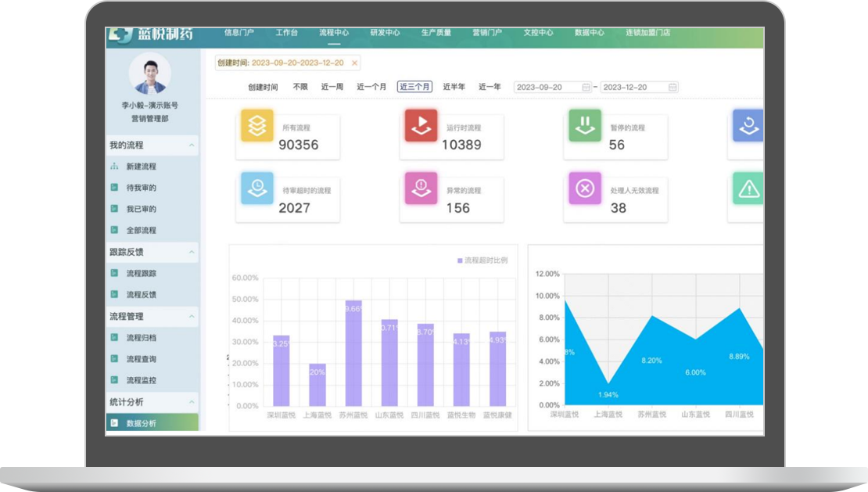Click the red 运行时流程 play icon
The height and width of the screenshot is (492, 868).
pos(421,125)
